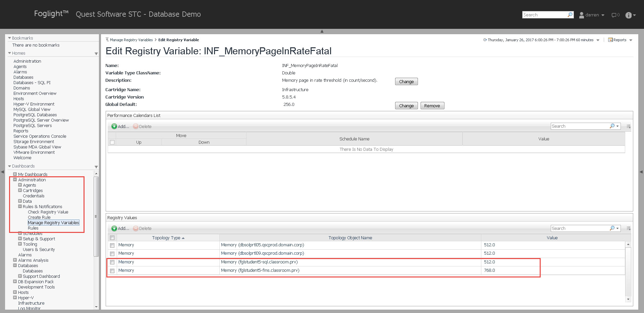Select Check Registry Value in sidebar
The image size is (644, 313).
coord(48,212)
